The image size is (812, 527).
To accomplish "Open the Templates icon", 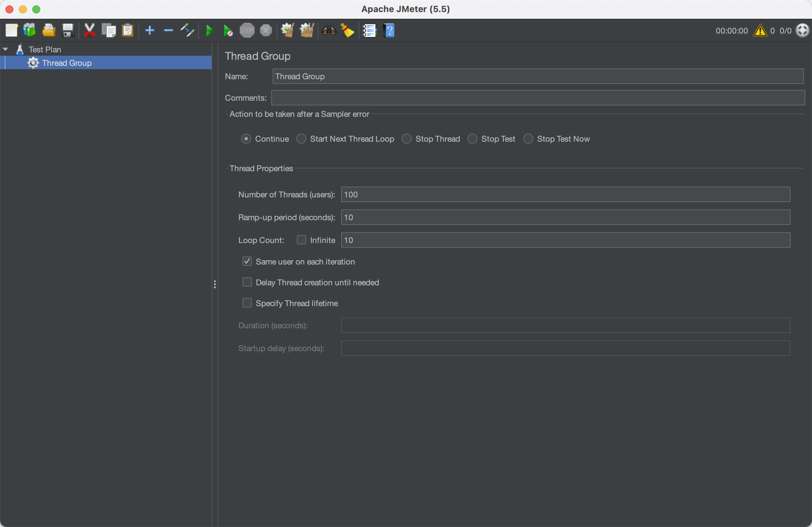I will tap(30, 30).
